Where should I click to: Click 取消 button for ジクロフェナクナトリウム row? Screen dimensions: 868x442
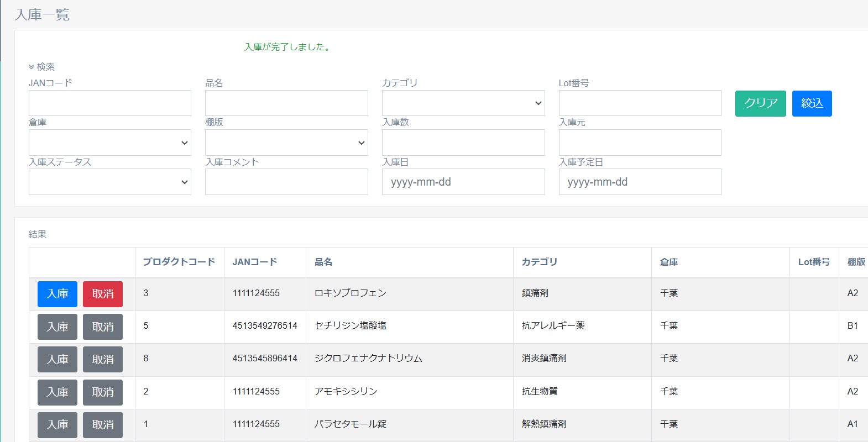point(103,359)
